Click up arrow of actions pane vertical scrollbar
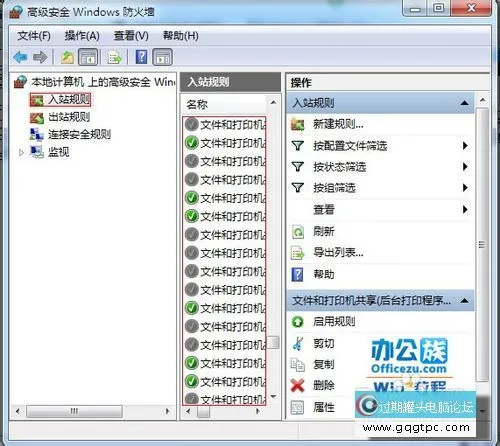This screenshot has width=500, height=446. click(x=482, y=100)
